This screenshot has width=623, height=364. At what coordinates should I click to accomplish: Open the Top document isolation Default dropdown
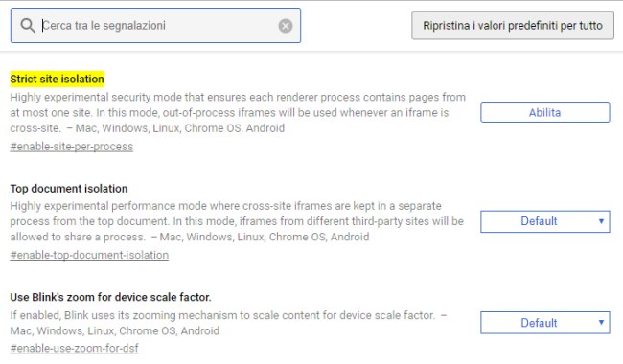[544, 221]
